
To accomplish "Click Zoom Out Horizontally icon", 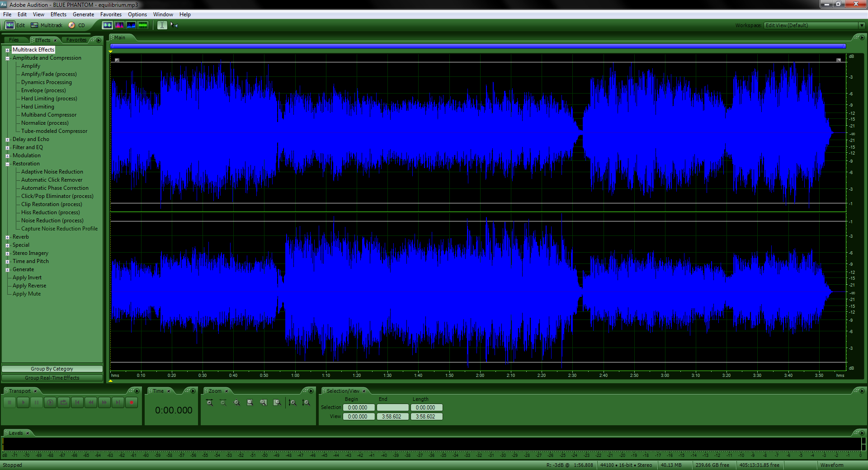I will (x=223, y=402).
